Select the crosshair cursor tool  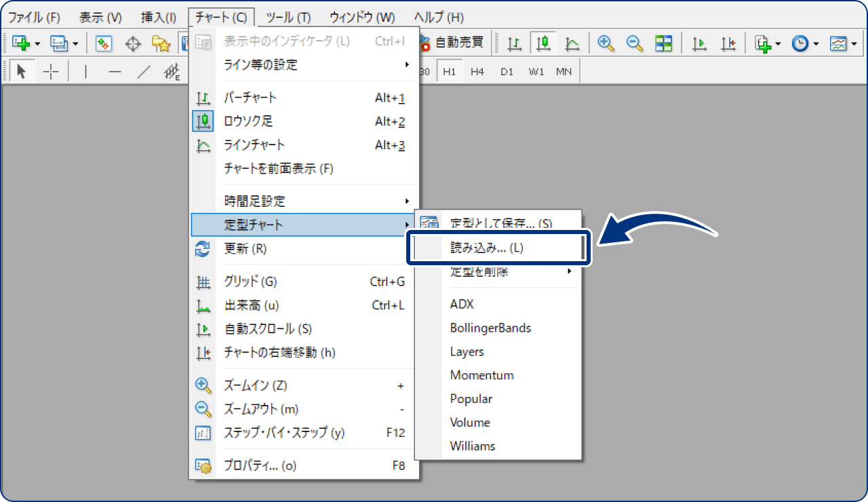pos(51,71)
